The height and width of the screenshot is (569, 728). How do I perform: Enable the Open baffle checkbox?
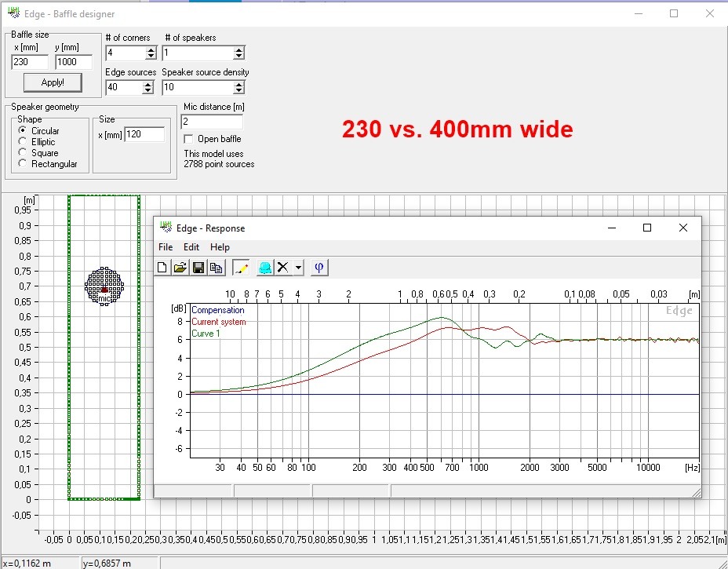pos(188,139)
